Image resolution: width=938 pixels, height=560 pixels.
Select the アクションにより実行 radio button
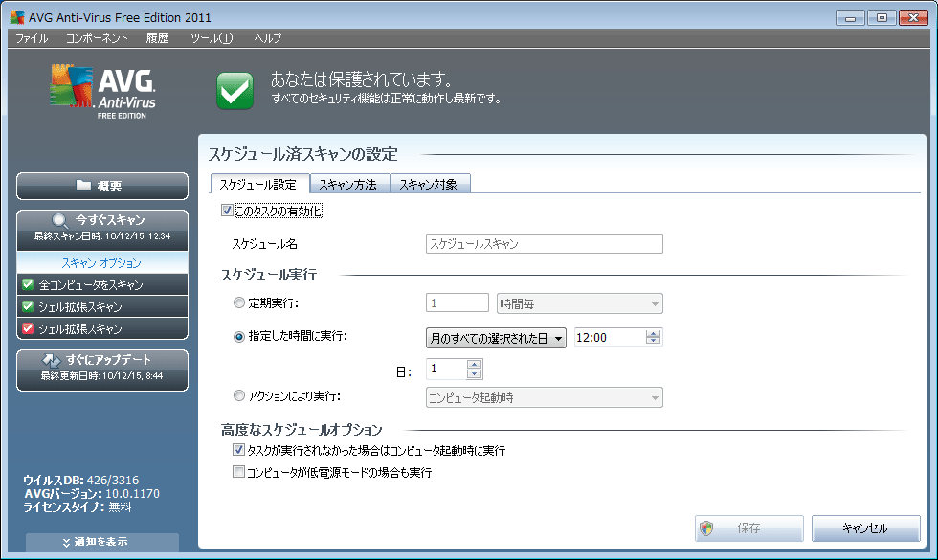239,395
